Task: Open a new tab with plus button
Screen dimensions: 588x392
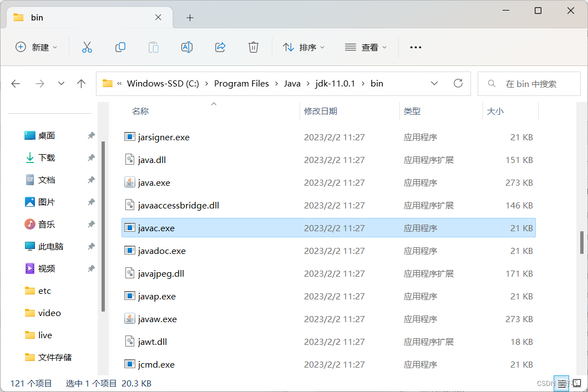Action: pyautogui.click(x=190, y=18)
